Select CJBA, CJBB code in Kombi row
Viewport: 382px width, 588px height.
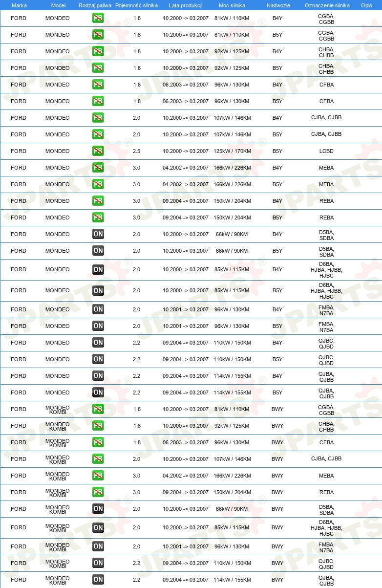(x=326, y=459)
